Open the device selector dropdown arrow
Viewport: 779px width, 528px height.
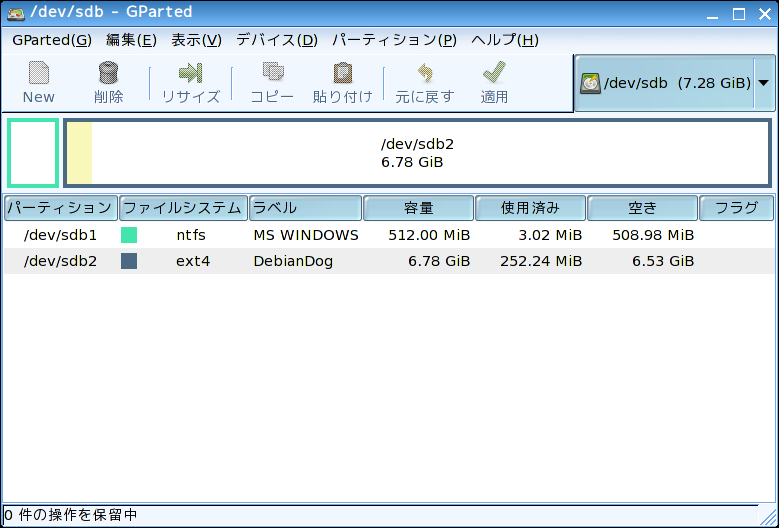click(764, 83)
